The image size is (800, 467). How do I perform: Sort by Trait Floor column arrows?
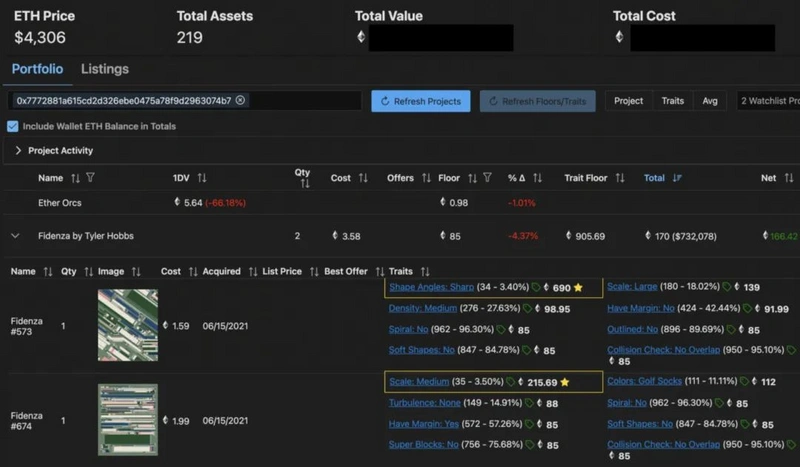click(x=621, y=178)
